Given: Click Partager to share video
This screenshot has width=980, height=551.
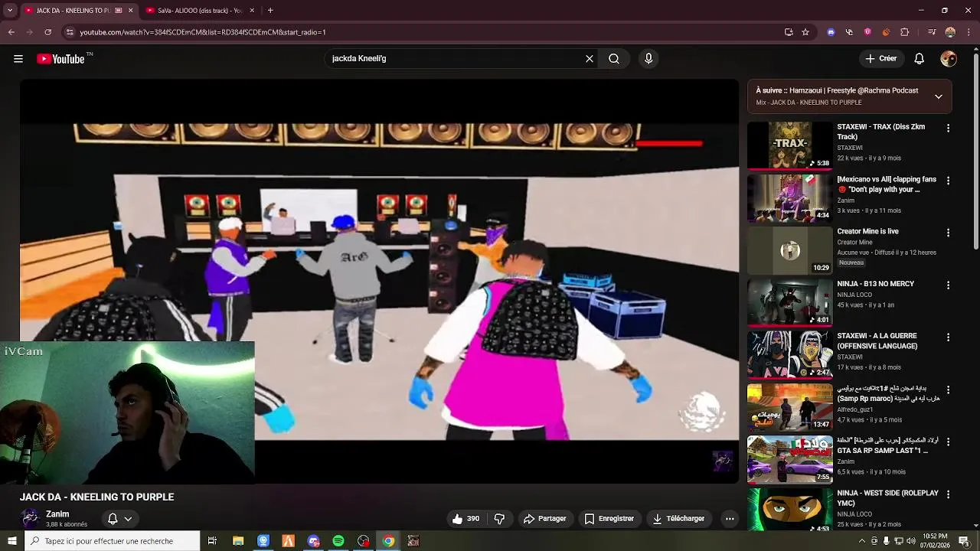Looking at the screenshot, I should coord(545,518).
